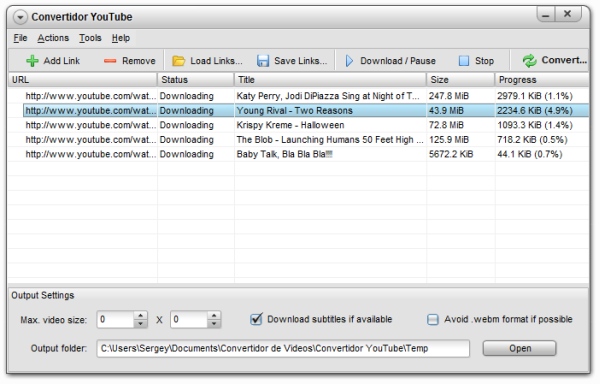This screenshot has width=600, height=384.
Task: Click the 43.9 MiB size cell
Action: tap(446, 111)
